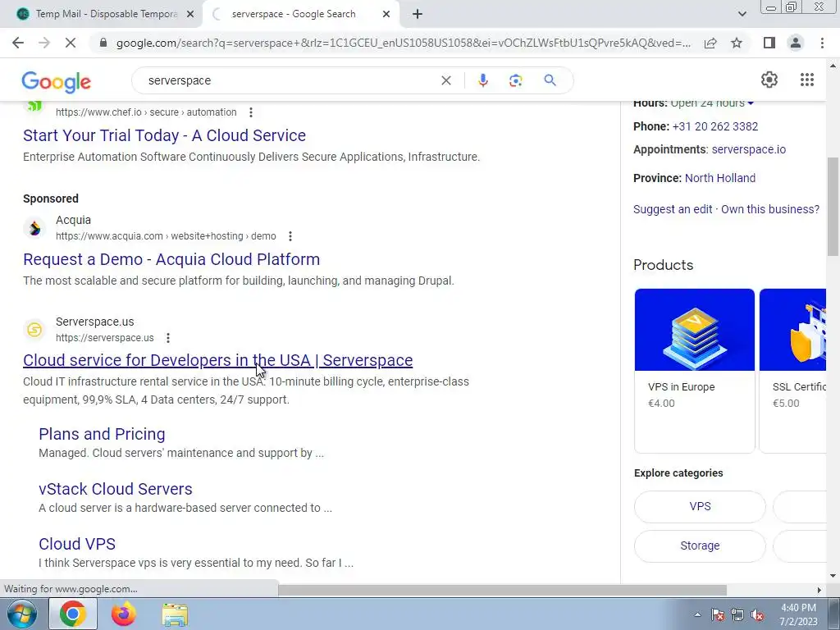Share this page from the address bar

click(710, 43)
